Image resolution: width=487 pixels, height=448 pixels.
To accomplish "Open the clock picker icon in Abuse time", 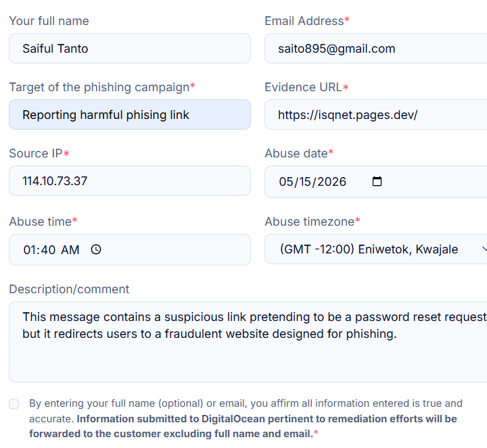I will [96, 249].
